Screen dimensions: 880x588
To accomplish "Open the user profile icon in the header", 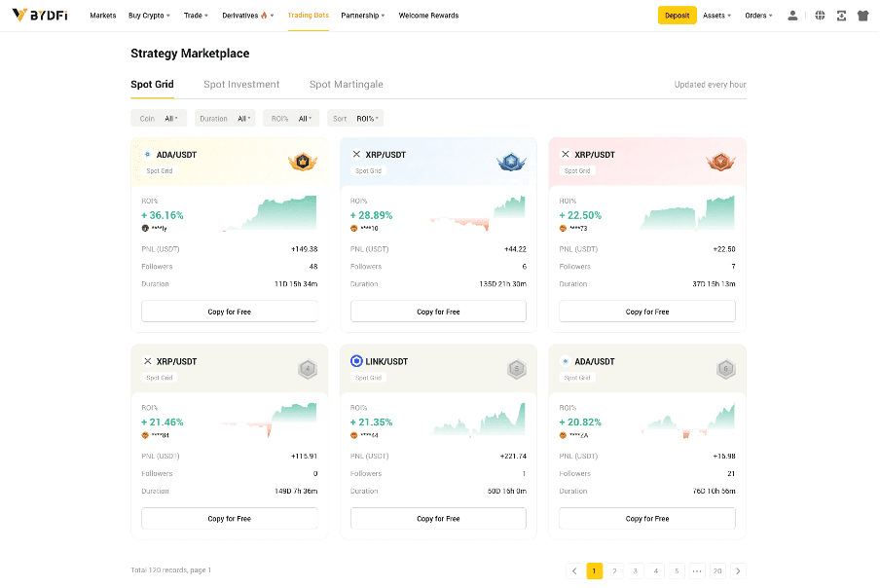I will [x=793, y=15].
